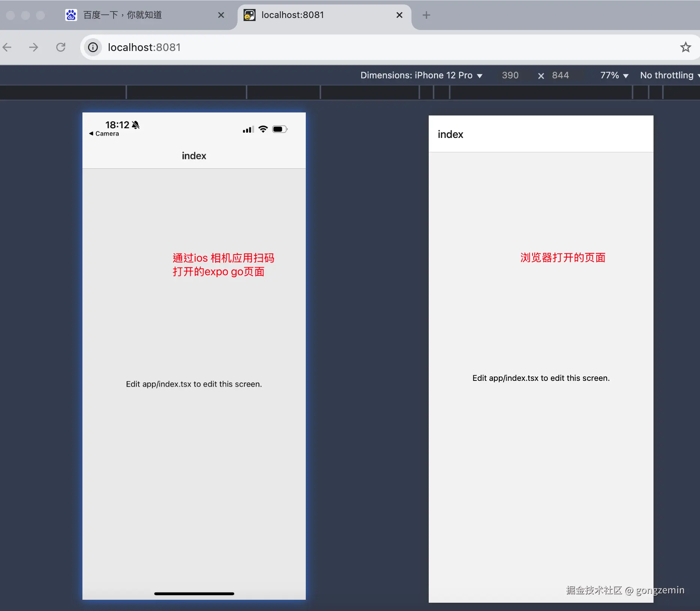Click the Expo favicon on the localhost tab
The width and height of the screenshot is (700, 611).
click(250, 15)
